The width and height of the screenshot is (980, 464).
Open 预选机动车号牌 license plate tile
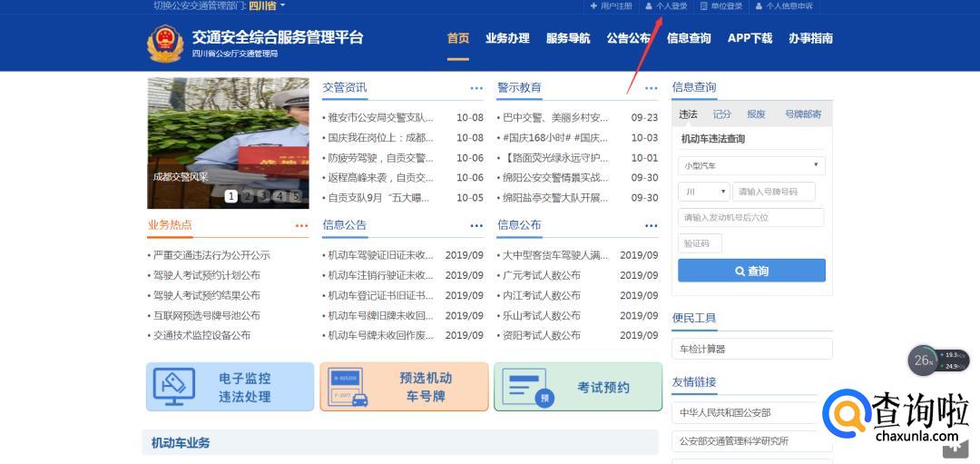click(404, 387)
